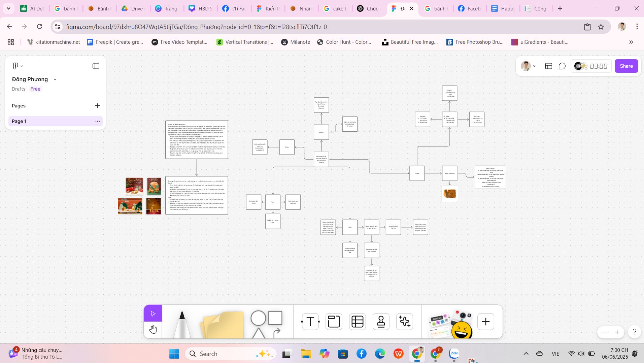This screenshot has height=363, width=644.
Task: Open Zalo from the taskbar
Action: [x=454, y=354]
